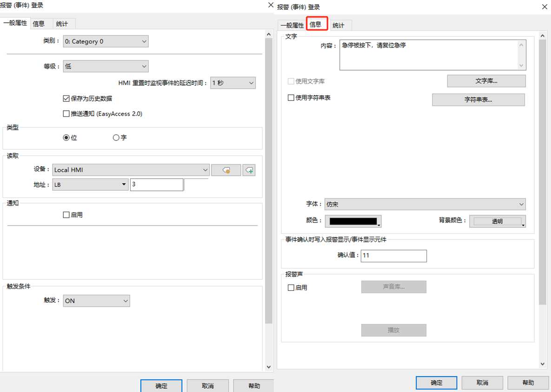The height and width of the screenshot is (392, 551).
Task: Click 确定 in the right dialog
Action: [x=437, y=383]
